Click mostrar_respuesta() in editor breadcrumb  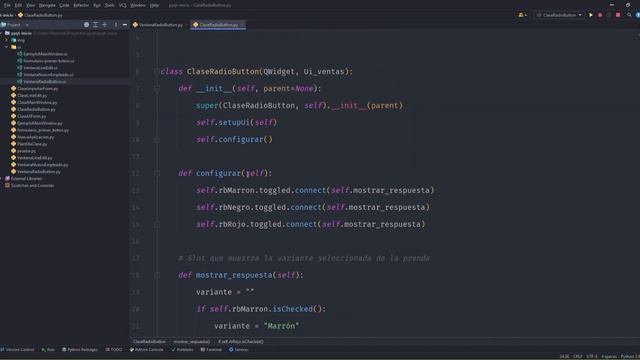[x=191, y=342]
